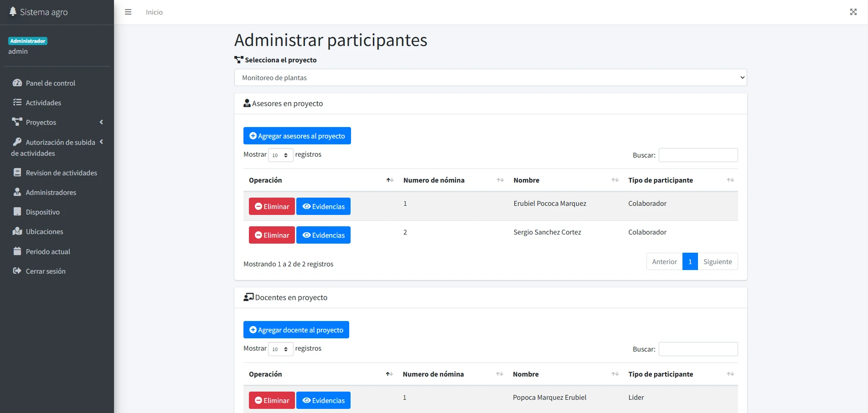Eliminar Erubiel Pococa Marquez from asesores
This screenshot has width=868, height=413.
coord(272,206)
